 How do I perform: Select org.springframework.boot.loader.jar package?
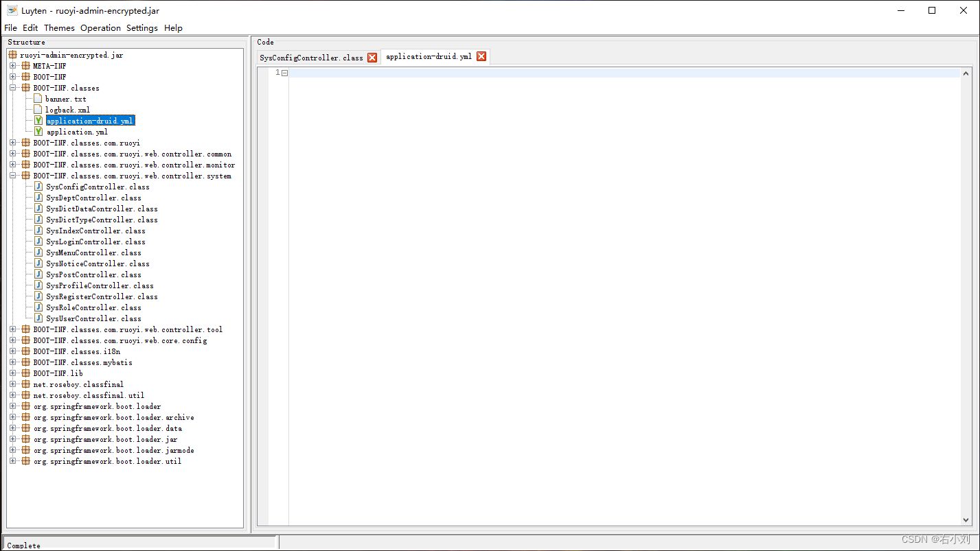coord(106,439)
